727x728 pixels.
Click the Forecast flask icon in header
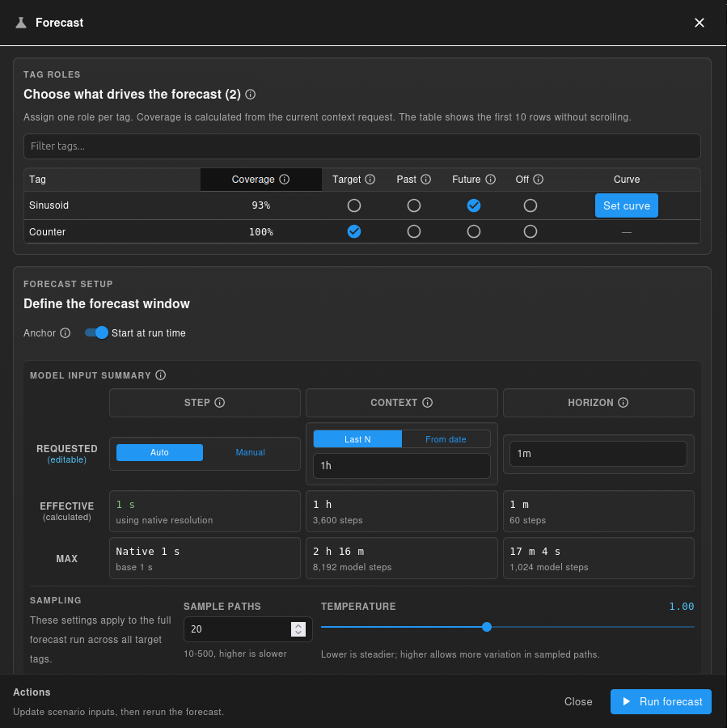(x=21, y=23)
